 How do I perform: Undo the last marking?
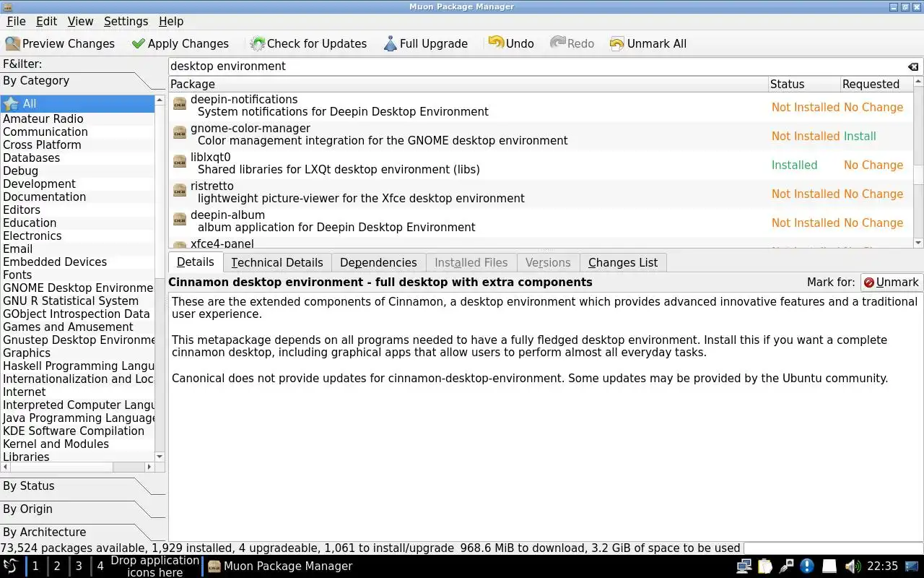coord(511,43)
